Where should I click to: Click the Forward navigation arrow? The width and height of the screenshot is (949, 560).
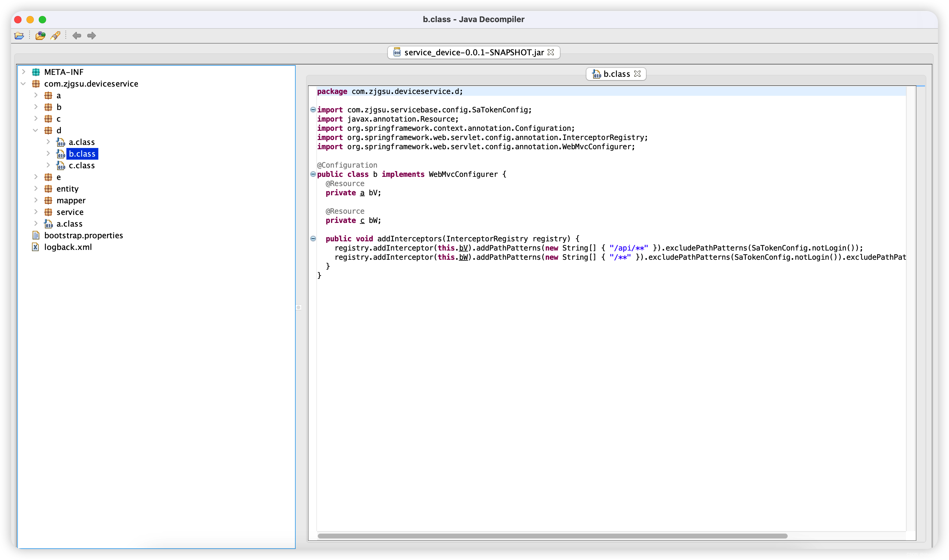(x=91, y=36)
